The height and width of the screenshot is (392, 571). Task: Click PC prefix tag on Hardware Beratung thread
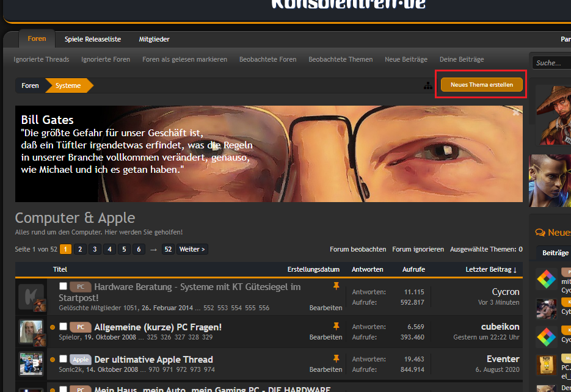pos(81,287)
